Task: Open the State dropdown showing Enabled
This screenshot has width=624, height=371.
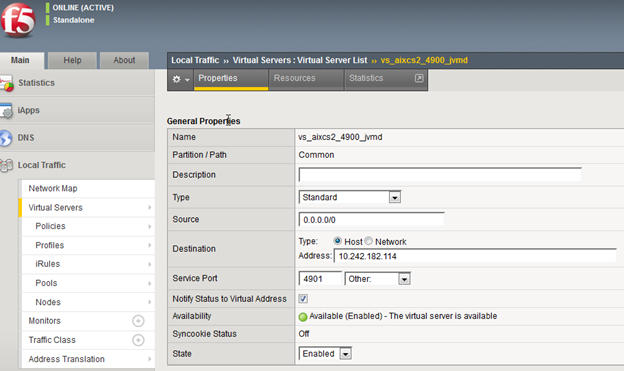Action: 325,353
